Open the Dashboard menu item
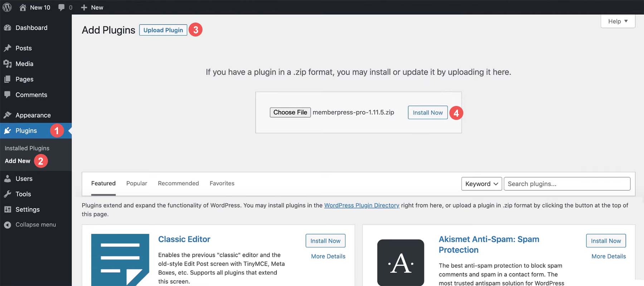644x286 pixels. pos(31,28)
